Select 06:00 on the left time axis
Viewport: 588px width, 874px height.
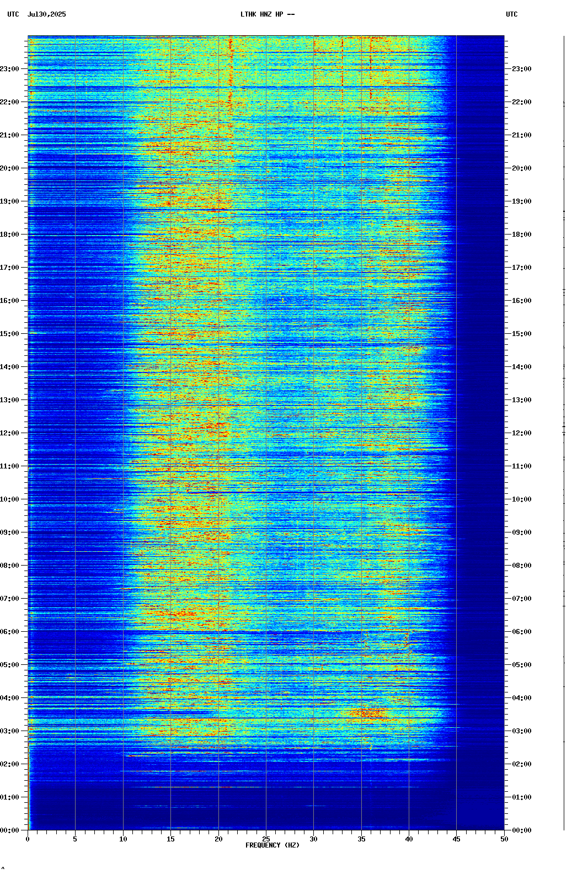9,632
